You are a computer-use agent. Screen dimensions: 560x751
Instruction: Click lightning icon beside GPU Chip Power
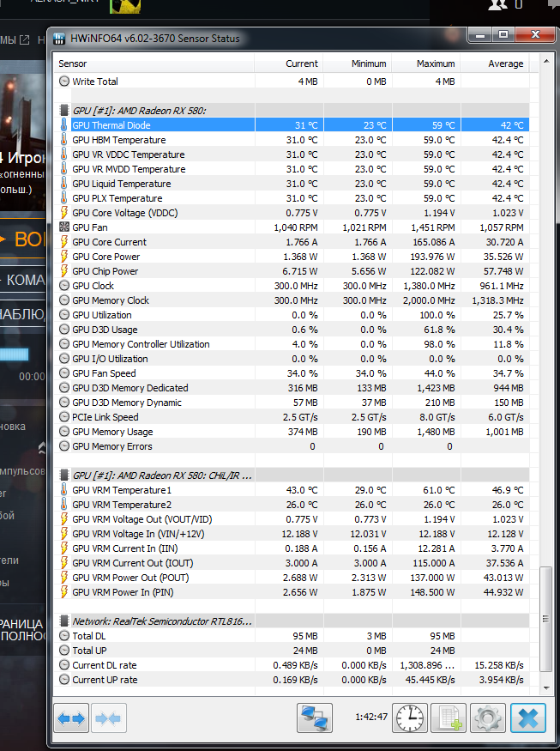(63, 271)
